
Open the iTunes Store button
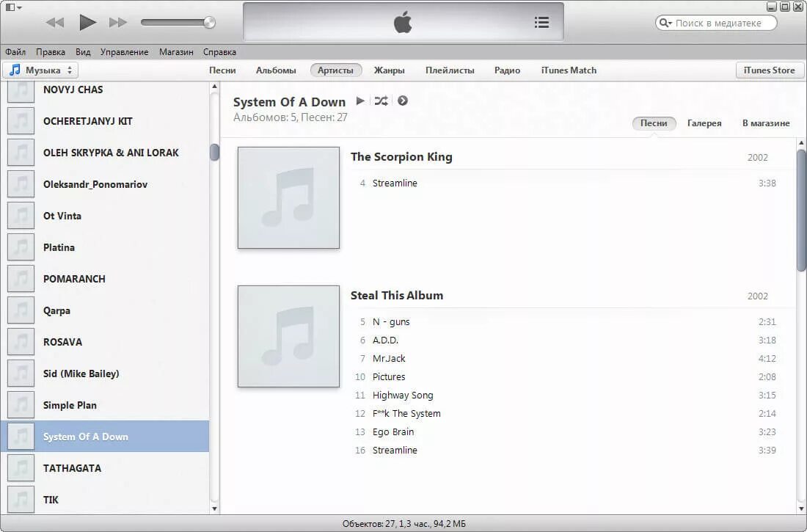click(x=769, y=70)
